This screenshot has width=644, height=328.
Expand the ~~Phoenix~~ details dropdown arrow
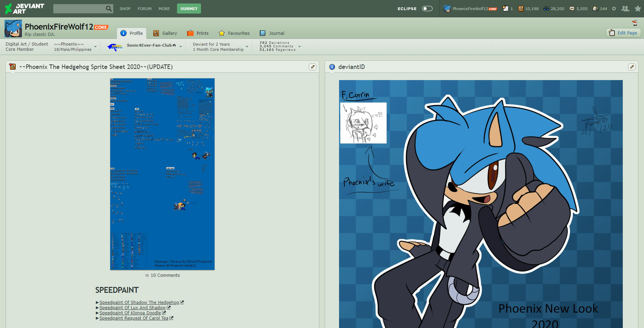click(95, 47)
